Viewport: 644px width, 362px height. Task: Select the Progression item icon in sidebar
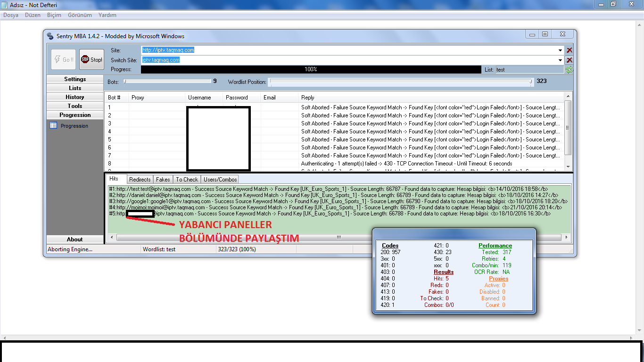click(x=53, y=126)
